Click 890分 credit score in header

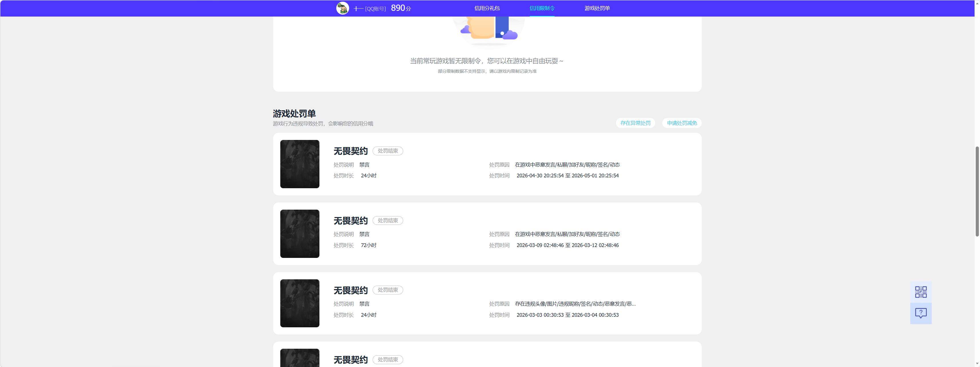tap(401, 8)
